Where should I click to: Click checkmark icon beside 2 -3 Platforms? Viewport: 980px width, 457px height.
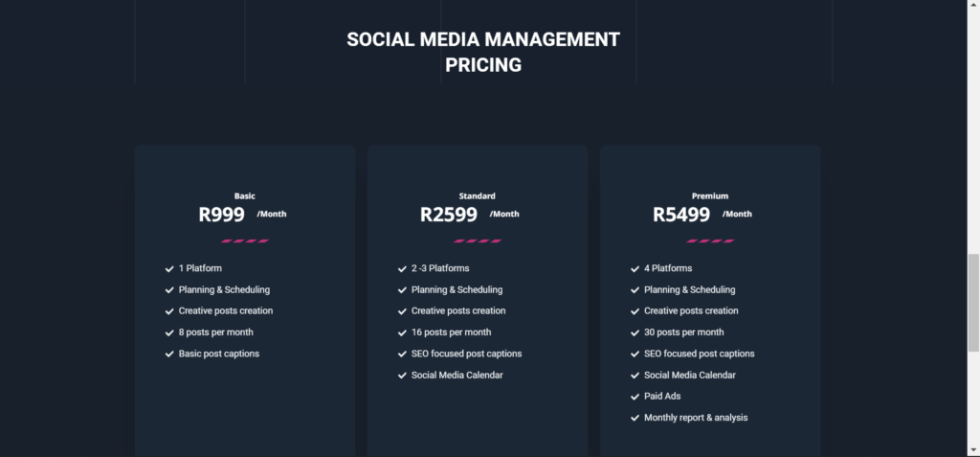pyautogui.click(x=402, y=268)
